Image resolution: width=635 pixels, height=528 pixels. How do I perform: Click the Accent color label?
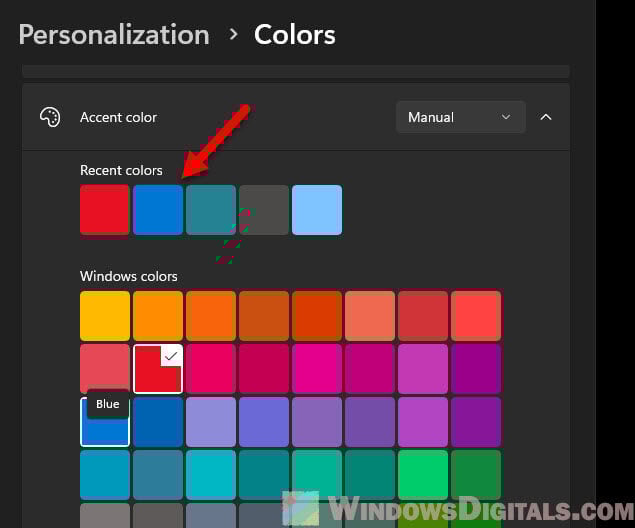(118, 117)
